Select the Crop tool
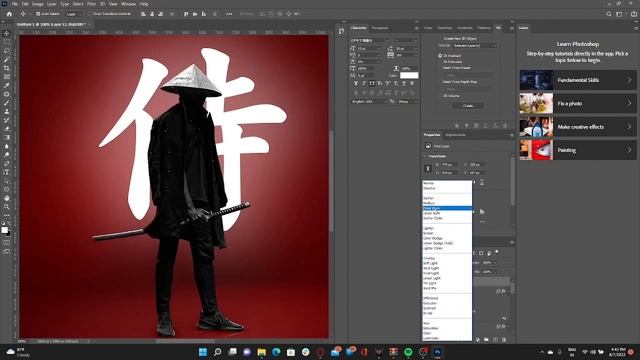640x360 pixels. point(7,68)
